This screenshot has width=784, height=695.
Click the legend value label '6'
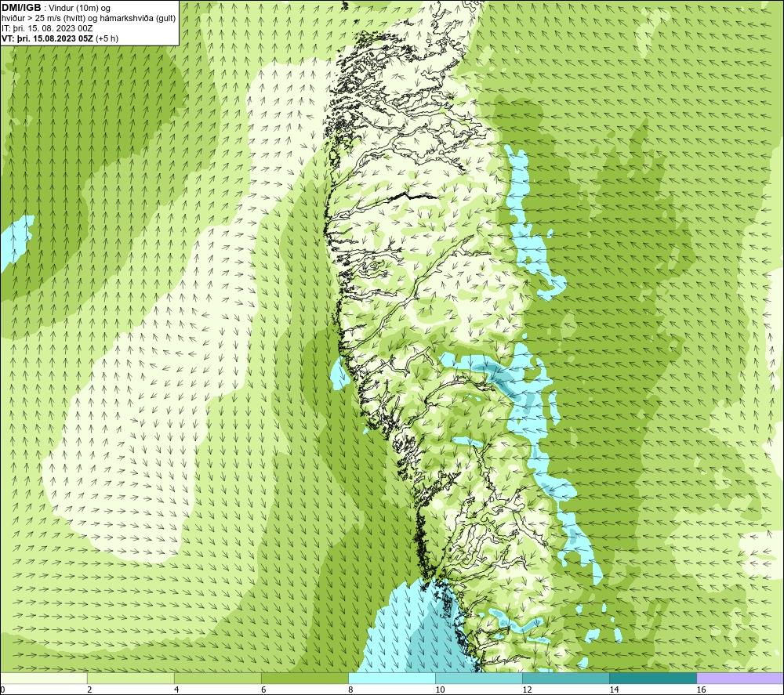pyautogui.click(x=263, y=690)
